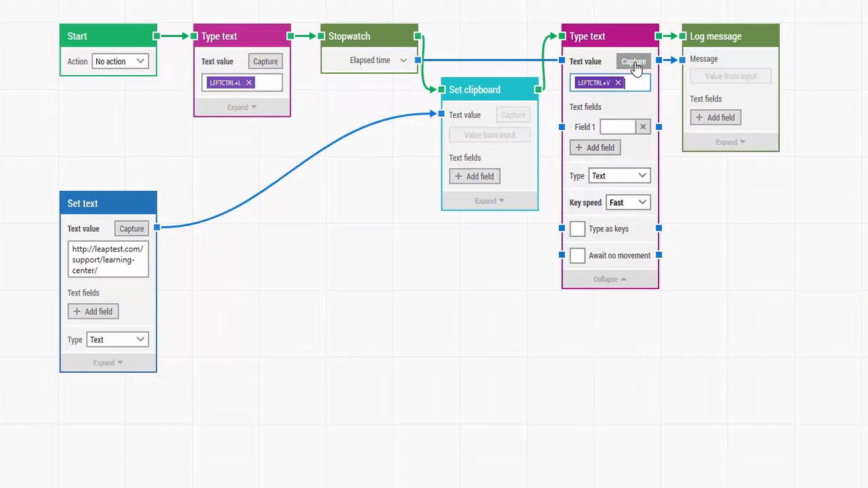Click the green output connector on the Start block
This screenshot has height=488, width=868.
point(156,36)
